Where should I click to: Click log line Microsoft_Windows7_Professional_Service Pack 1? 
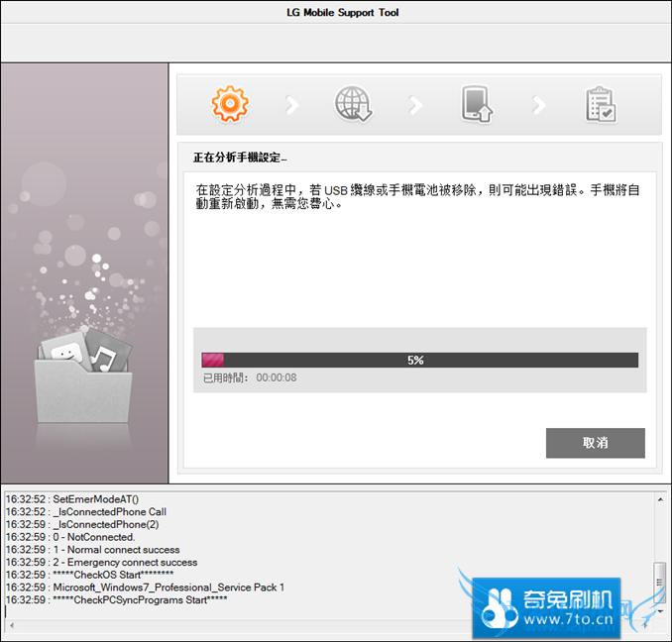[145, 588]
